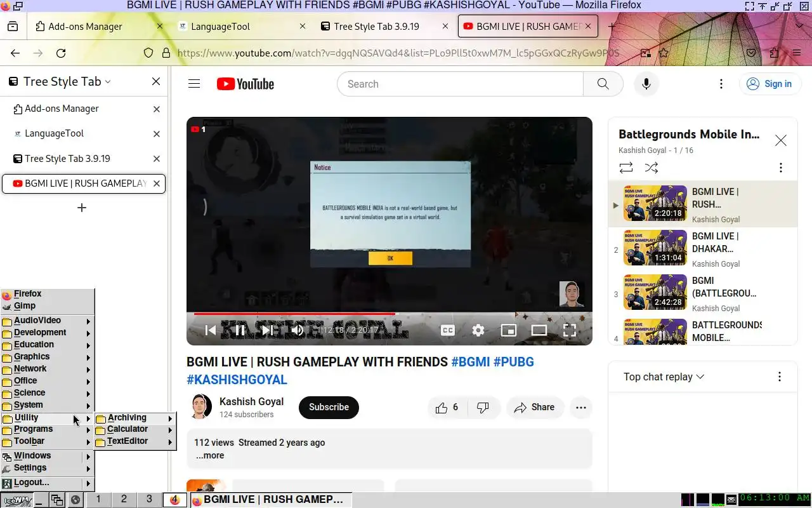Open Firefox application hamburger menu
The height and width of the screenshot is (508, 812).
[797, 53]
